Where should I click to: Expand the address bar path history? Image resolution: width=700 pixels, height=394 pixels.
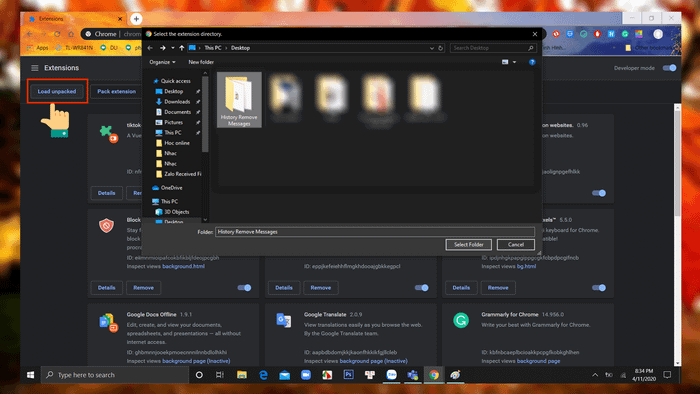point(432,48)
